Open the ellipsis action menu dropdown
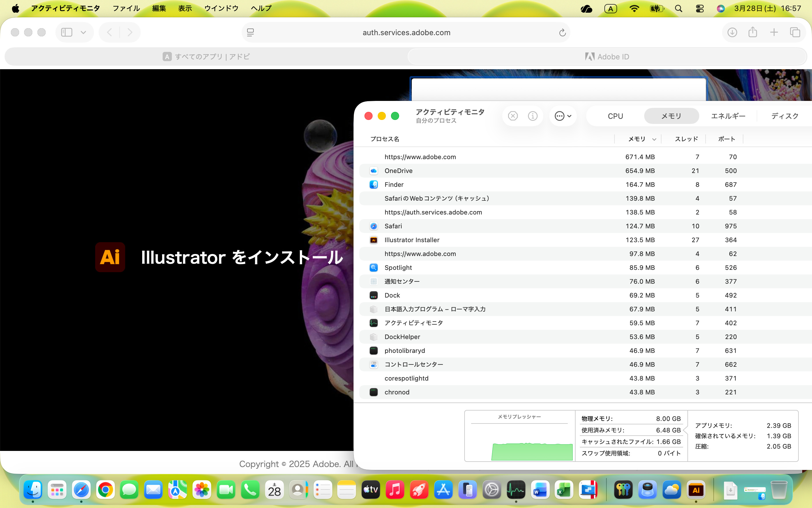 click(563, 116)
